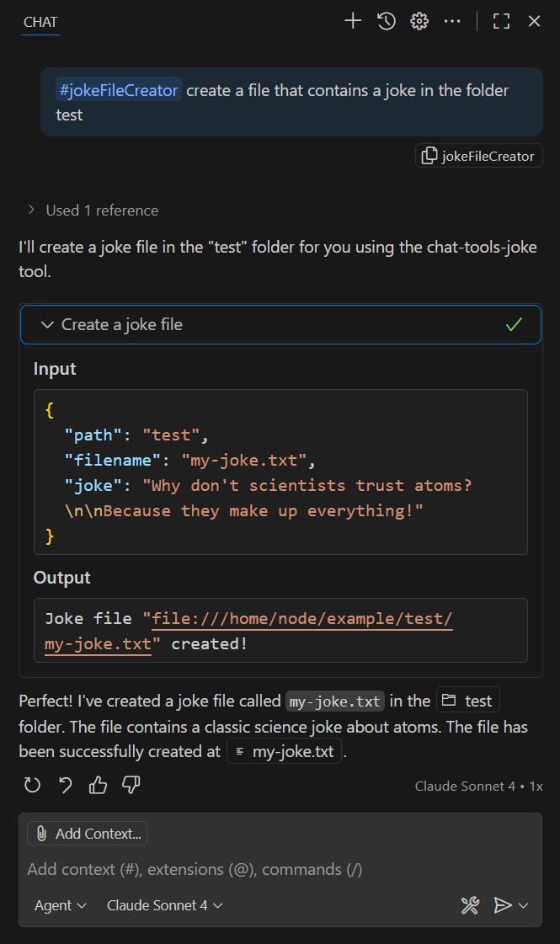Image resolution: width=560 pixels, height=944 pixels.
Task: Undo the last request arrow icon
Action: click(x=65, y=786)
